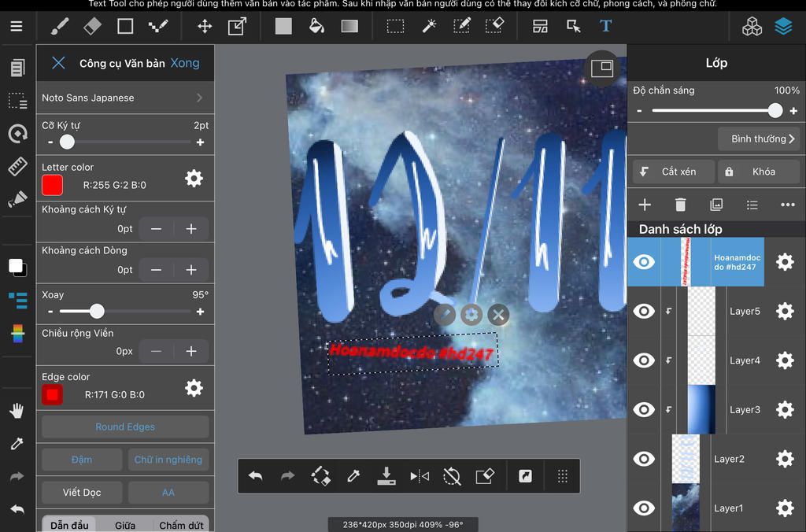Open the ruler tool in sidebar
This screenshot has height=532, width=806.
pos(17,167)
